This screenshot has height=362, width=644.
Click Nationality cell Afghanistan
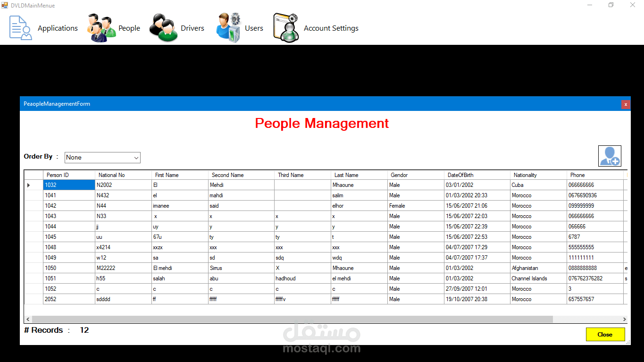click(538, 268)
